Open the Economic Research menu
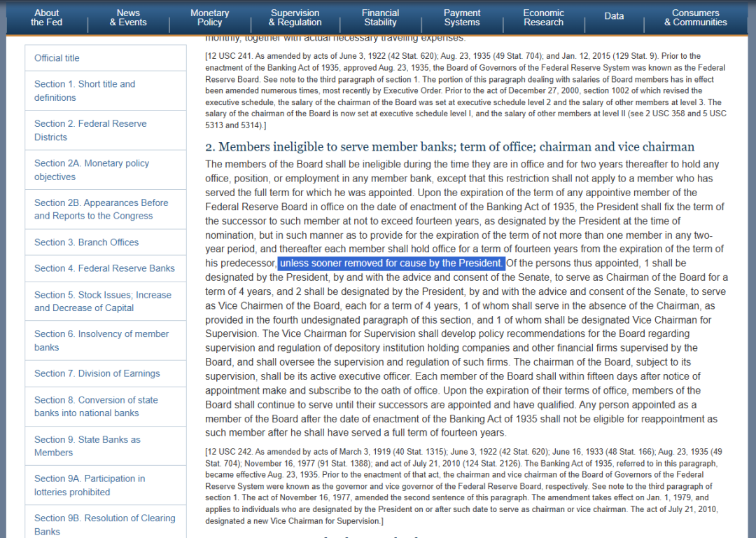The height and width of the screenshot is (538, 756). coord(543,18)
